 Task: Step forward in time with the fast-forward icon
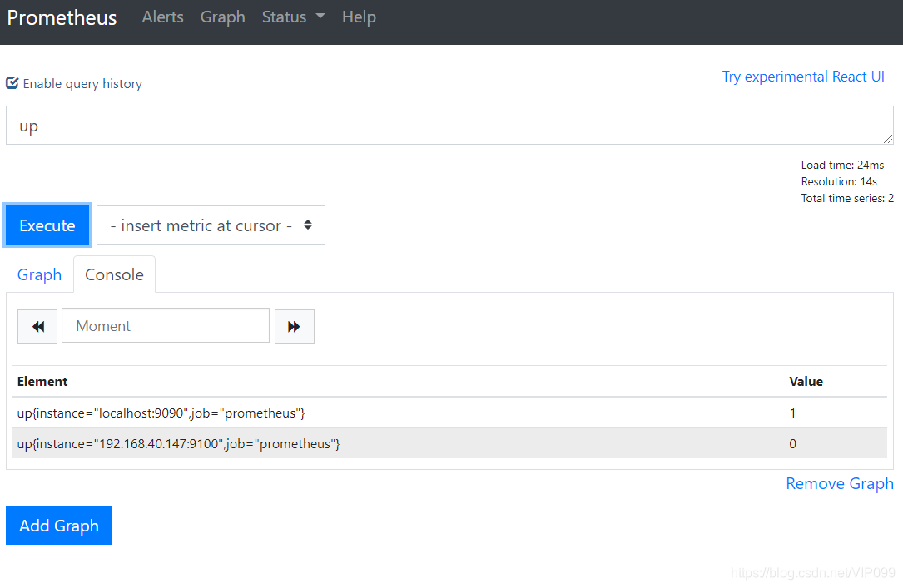295,326
